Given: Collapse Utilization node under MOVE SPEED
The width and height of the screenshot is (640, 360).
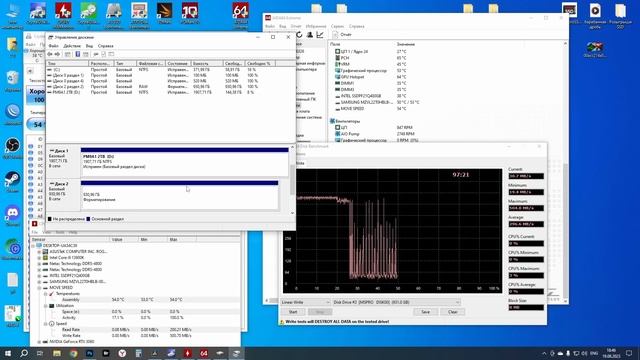Looking at the screenshot, I should (46, 305).
